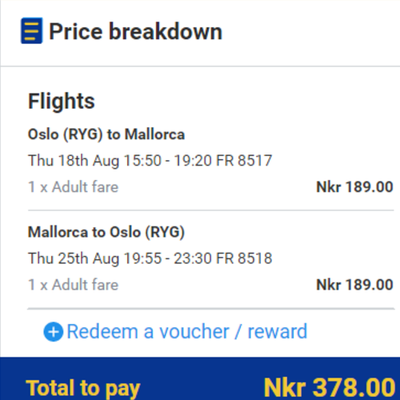The width and height of the screenshot is (400, 400).
Task: Select the Price breakdown heading
Action: (x=136, y=32)
